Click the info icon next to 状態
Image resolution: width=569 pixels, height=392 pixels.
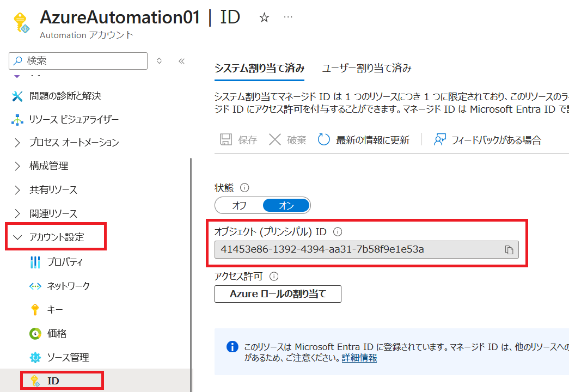(244, 188)
